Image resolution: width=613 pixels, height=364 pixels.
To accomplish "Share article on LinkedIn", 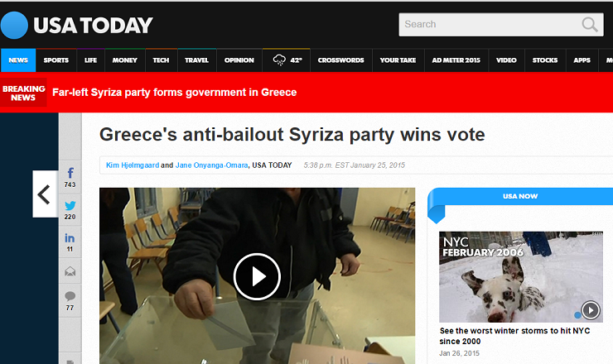I will coord(70,242).
